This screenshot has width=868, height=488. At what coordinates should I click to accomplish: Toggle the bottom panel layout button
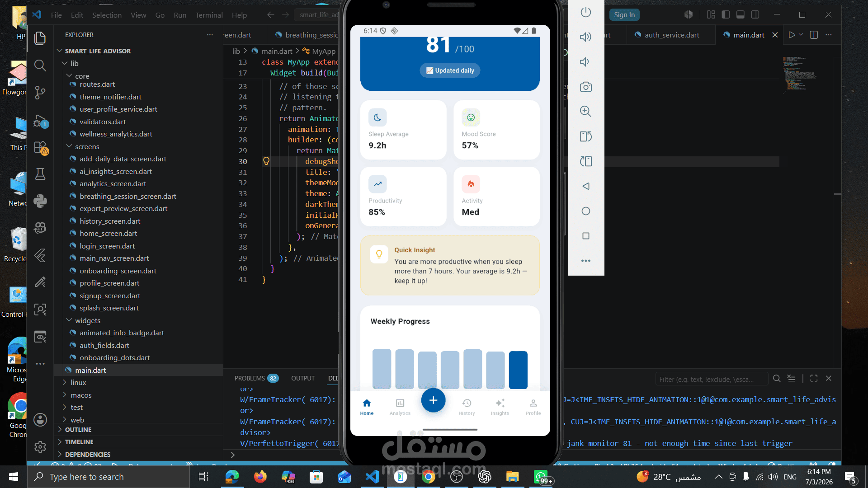(x=741, y=15)
